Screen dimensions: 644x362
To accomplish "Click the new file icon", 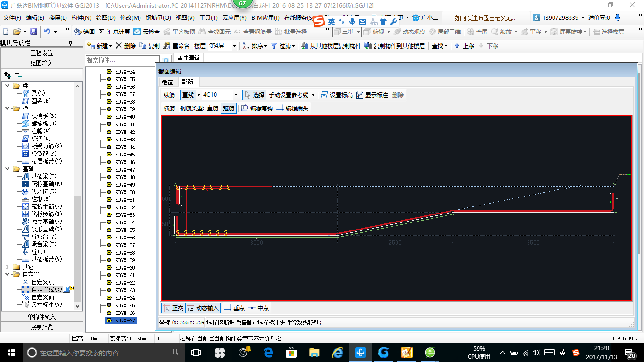I will click(6, 32).
